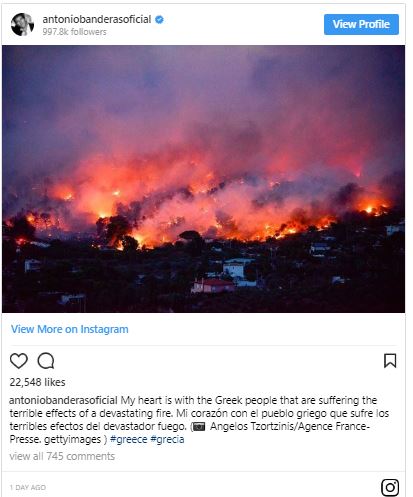The image size is (413, 497).
Task: Follow the View More on Instagram link
Action: tap(70, 329)
